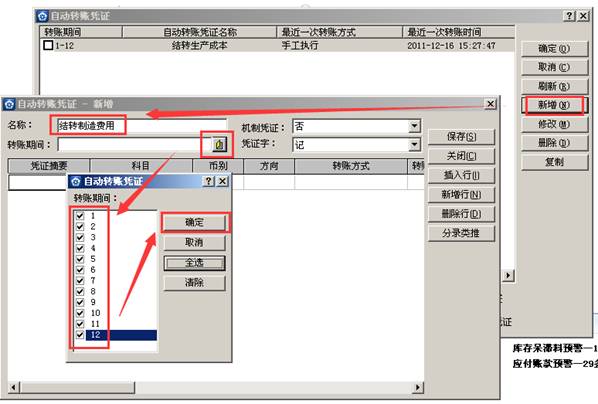Open the 凭证字 dropdown

point(414,145)
